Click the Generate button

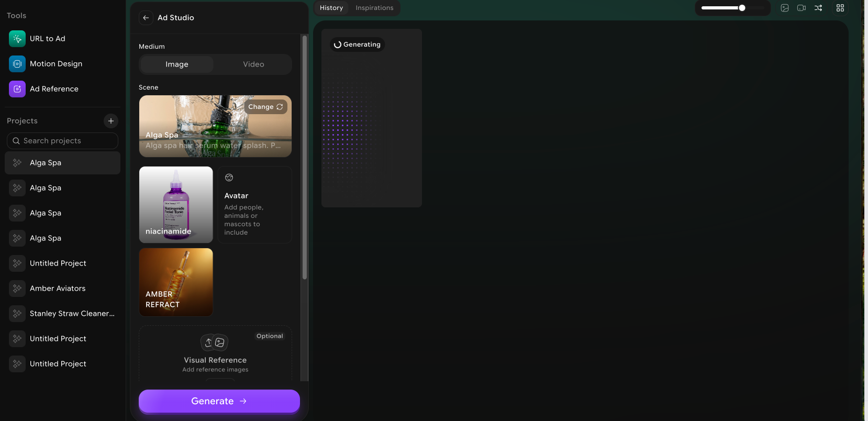click(x=219, y=401)
